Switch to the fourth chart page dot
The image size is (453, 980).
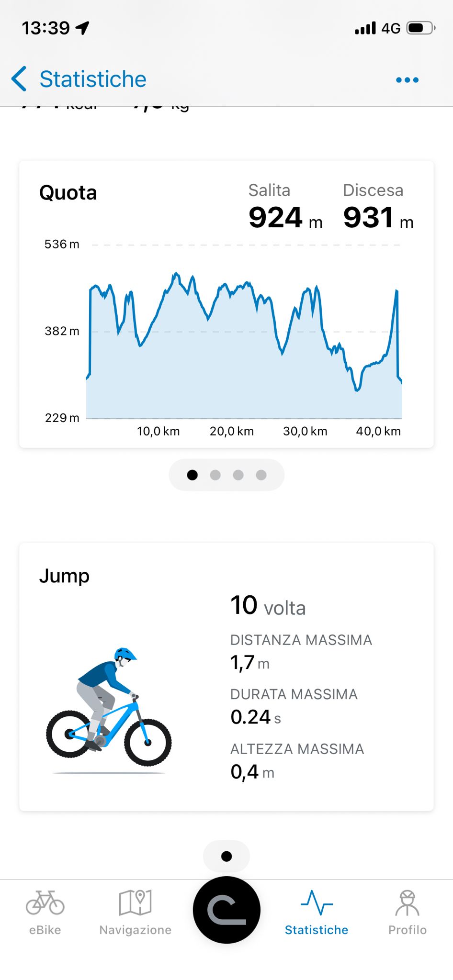(x=261, y=475)
